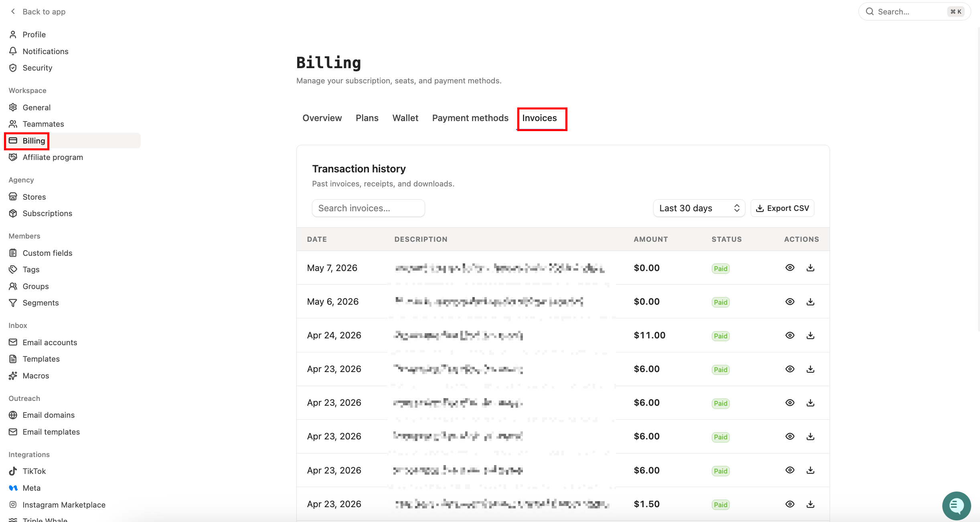
Task: Open the support chat bubble
Action: click(956, 506)
